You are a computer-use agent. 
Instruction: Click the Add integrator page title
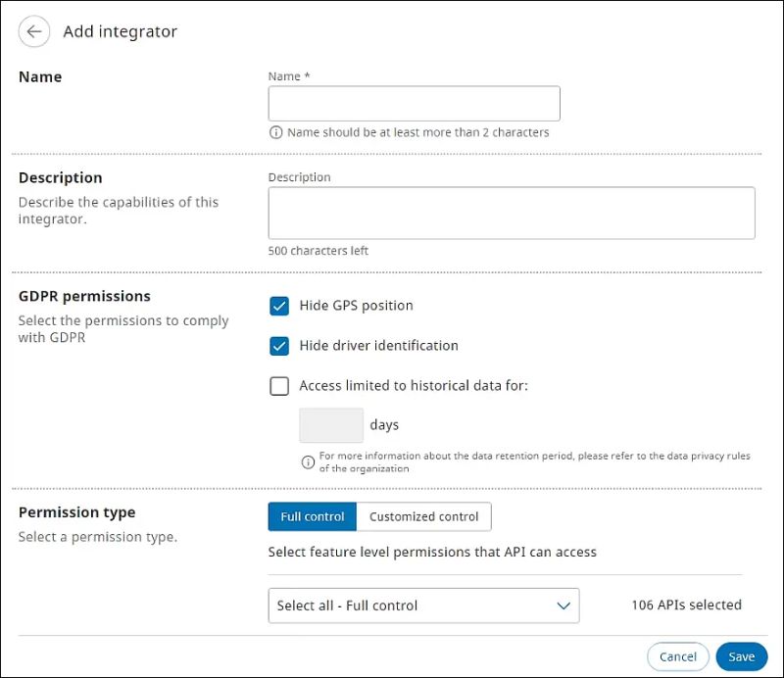(120, 31)
